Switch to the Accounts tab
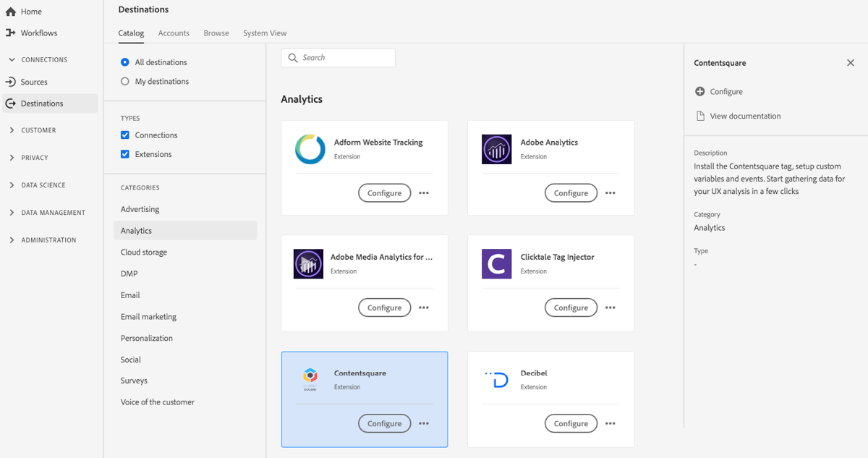This screenshot has height=458, width=868. click(173, 33)
